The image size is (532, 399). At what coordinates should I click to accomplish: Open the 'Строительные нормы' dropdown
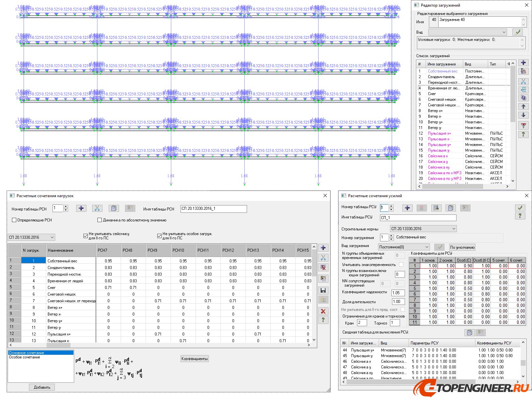tap(423, 229)
